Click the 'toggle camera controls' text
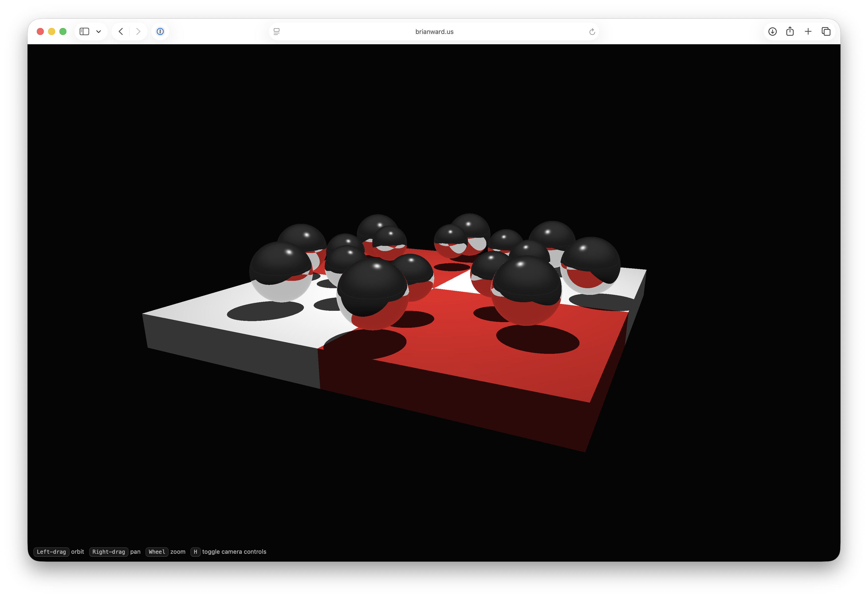 pyautogui.click(x=234, y=552)
